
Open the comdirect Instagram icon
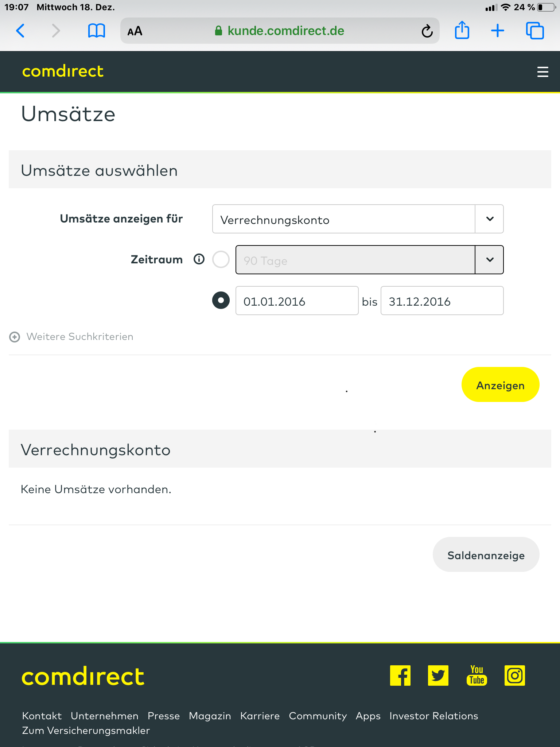point(514,676)
